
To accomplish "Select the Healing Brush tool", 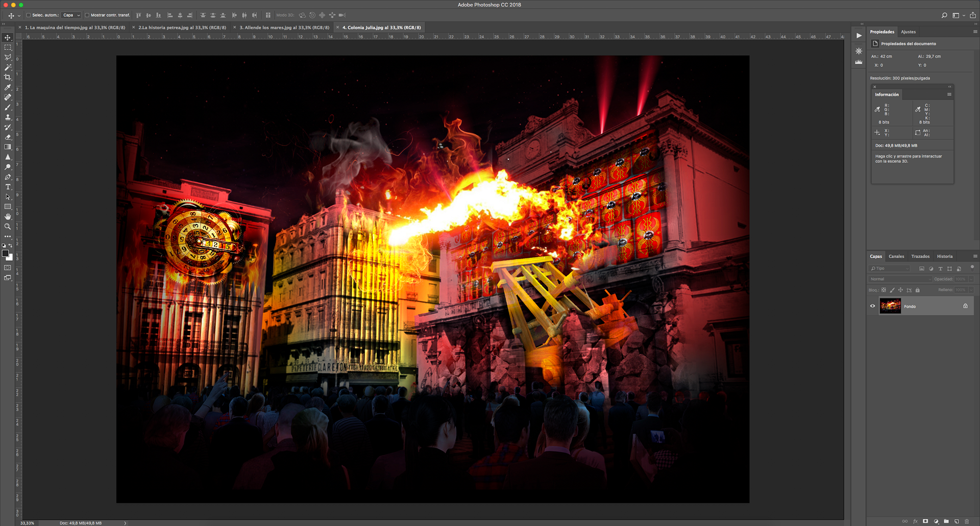I will click(8, 97).
